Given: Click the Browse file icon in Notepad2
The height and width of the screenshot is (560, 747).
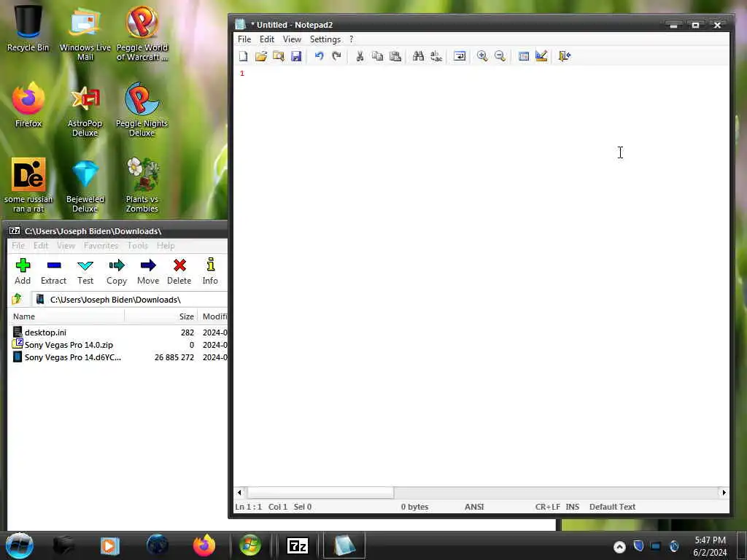Looking at the screenshot, I should 279,56.
